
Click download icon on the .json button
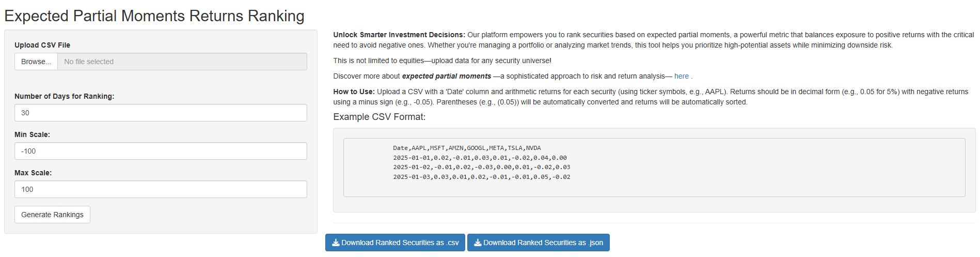478,243
